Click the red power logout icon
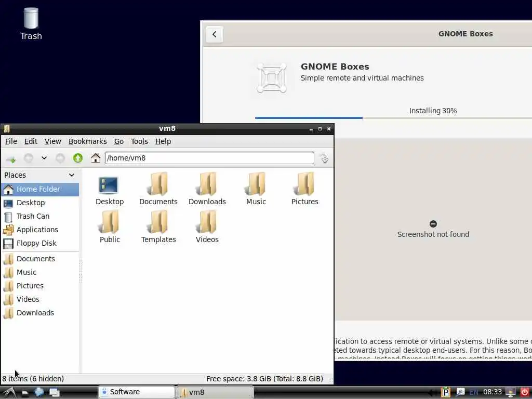The width and height of the screenshot is (532, 399). tap(525, 393)
